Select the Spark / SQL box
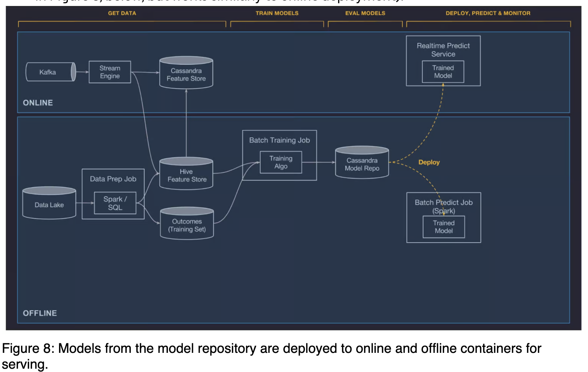Viewport: 588px width, 372px height. pyautogui.click(x=115, y=203)
